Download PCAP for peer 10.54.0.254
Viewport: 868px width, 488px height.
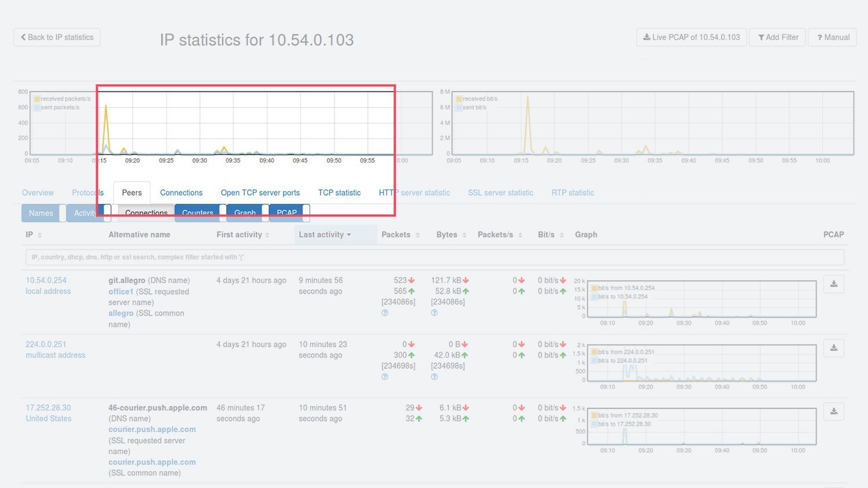[x=833, y=284]
